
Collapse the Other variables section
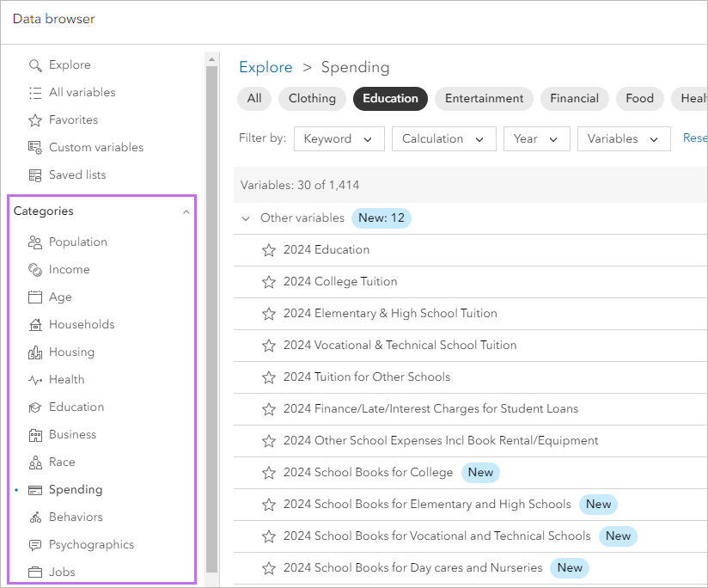click(x=246, y=218)
